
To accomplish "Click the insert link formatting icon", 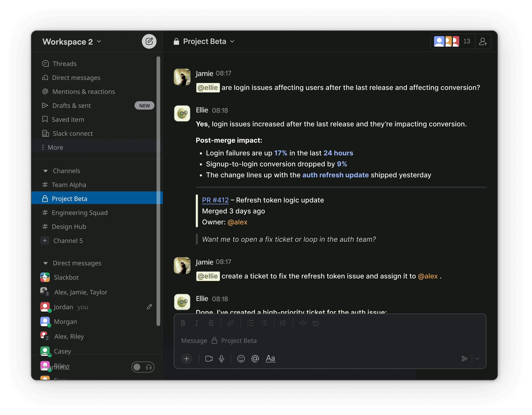I will [x=230, y=323].
